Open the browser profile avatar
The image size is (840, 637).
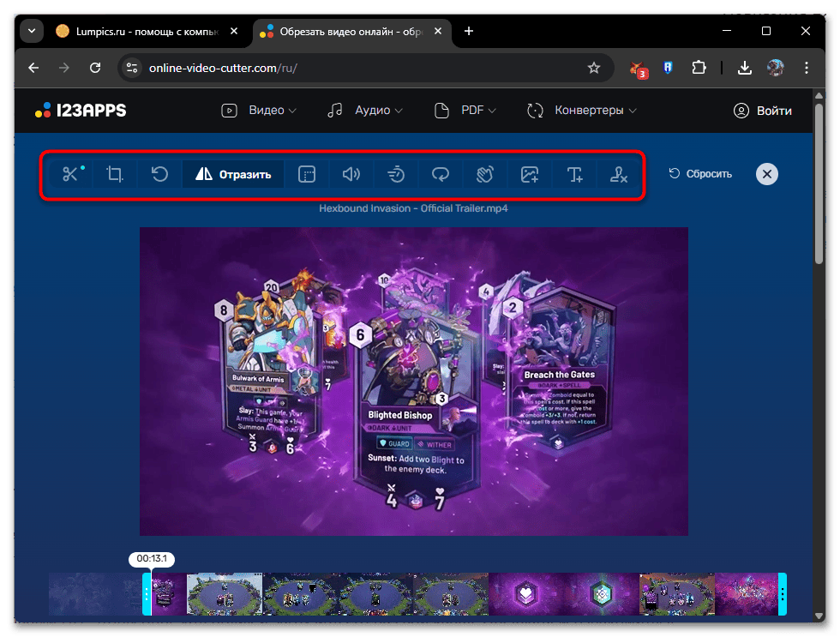tap(775, 68)
